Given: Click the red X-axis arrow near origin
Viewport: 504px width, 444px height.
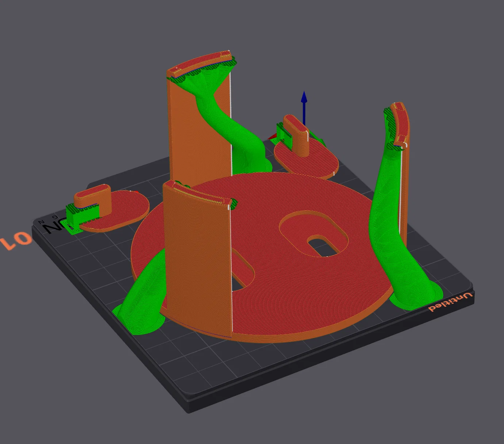Looking at the screenshot, I should (273, 138).
